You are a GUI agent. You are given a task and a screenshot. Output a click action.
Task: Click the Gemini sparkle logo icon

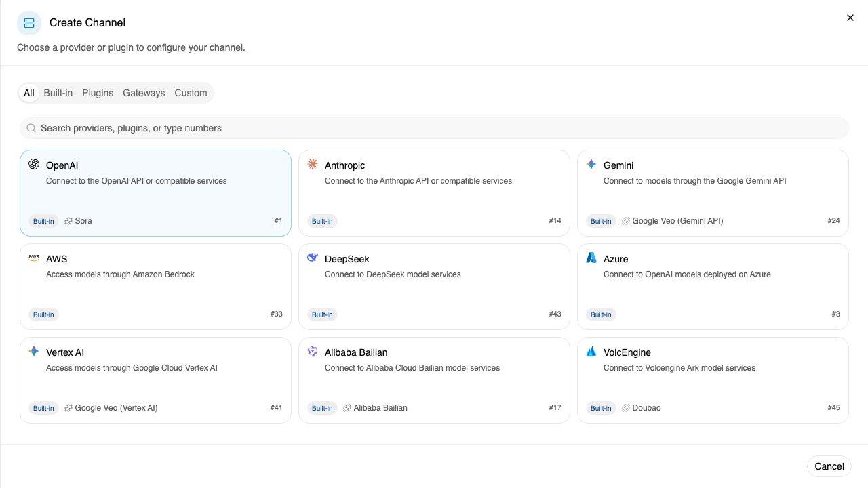(x=591, y=164)
